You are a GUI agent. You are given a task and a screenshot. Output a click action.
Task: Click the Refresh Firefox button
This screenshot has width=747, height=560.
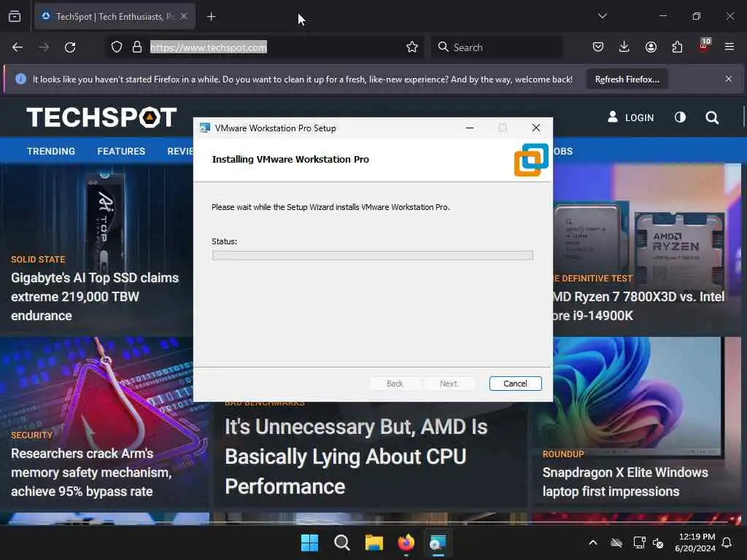point(627,79)
